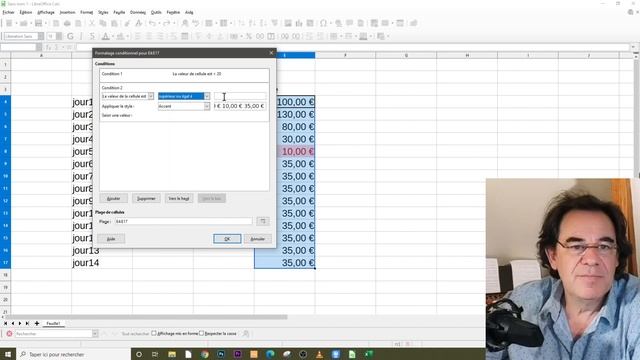This screenshot has height=360, width=640.
Task: Click the Italic formatting icon
Action: (x=81, y=36)
